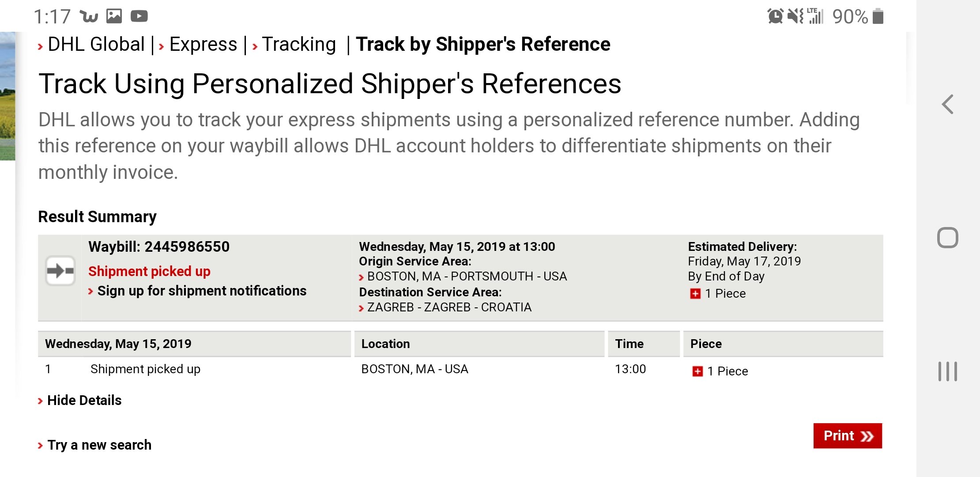This screenshot has width=980, height=477.
Task: Expand the 1 Piece plus icon in summary
Action: point(695,294)
